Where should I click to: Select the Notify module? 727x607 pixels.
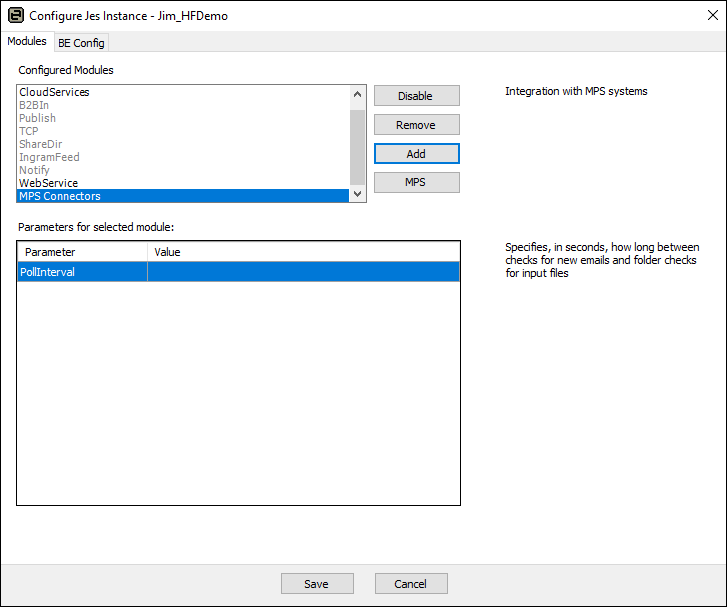click(183, 170)
